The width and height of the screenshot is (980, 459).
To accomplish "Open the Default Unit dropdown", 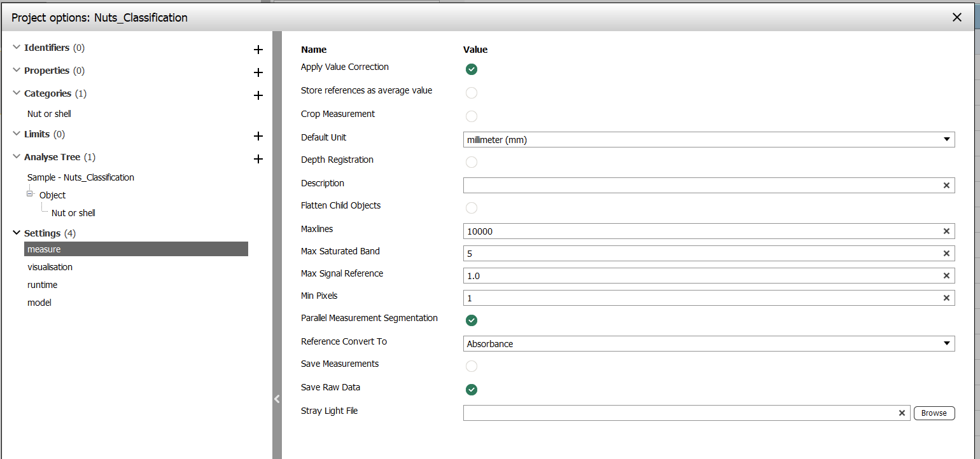I will pos(709,140).
